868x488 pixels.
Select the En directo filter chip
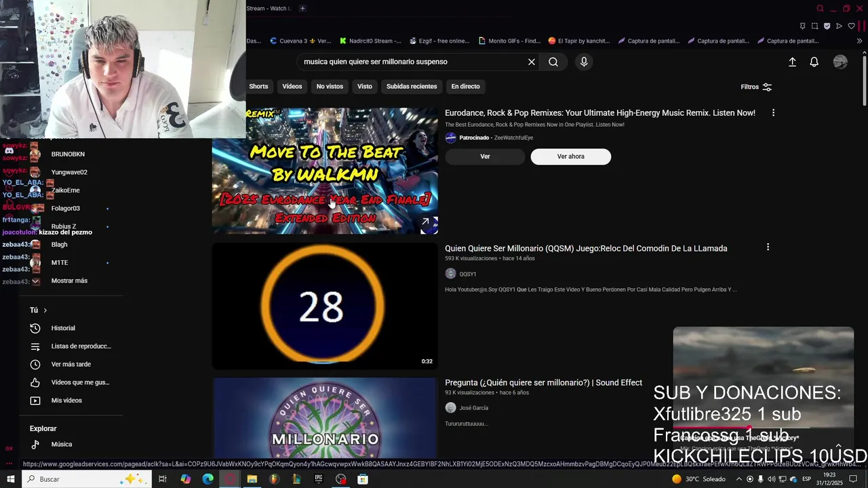465,86
